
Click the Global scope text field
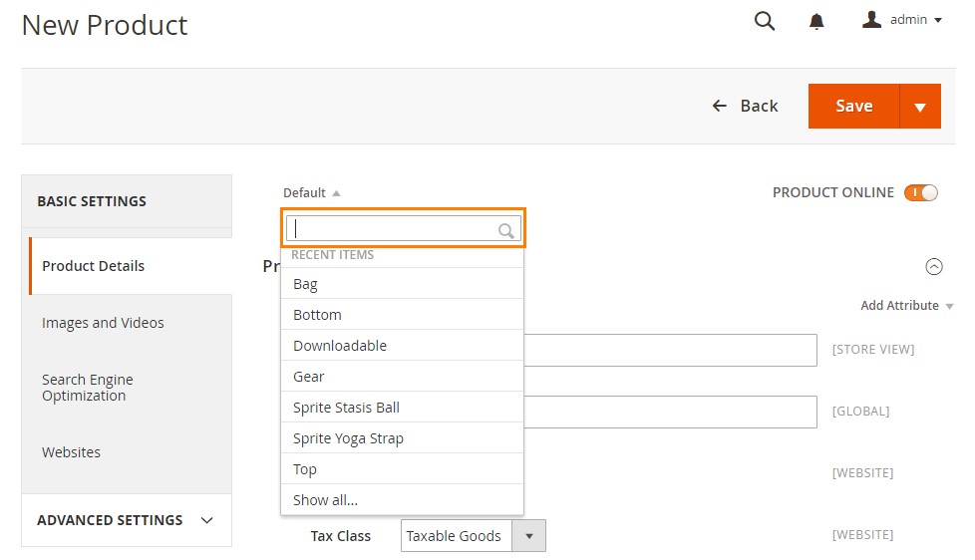670,412
